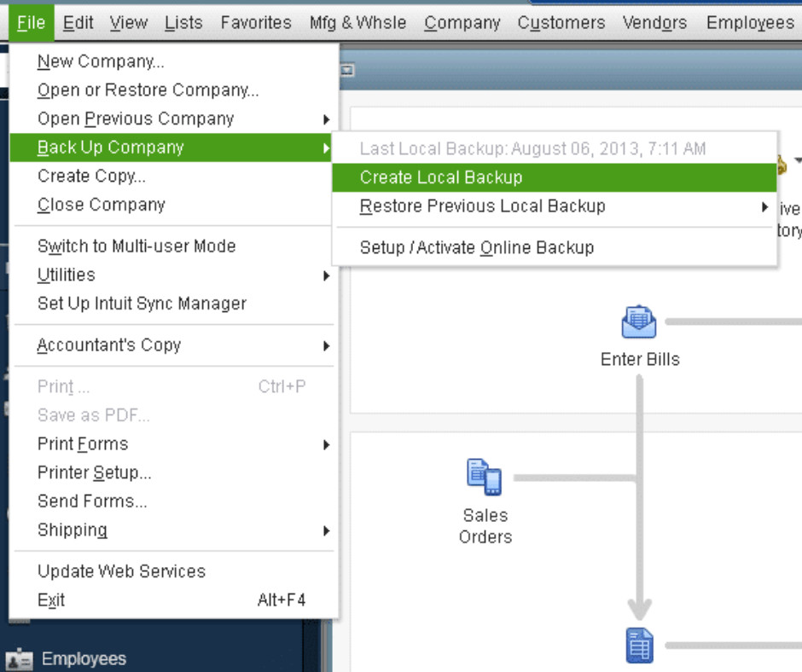
Task: Expand the Open Previous Company submenu
Action: tap(136, 119)
